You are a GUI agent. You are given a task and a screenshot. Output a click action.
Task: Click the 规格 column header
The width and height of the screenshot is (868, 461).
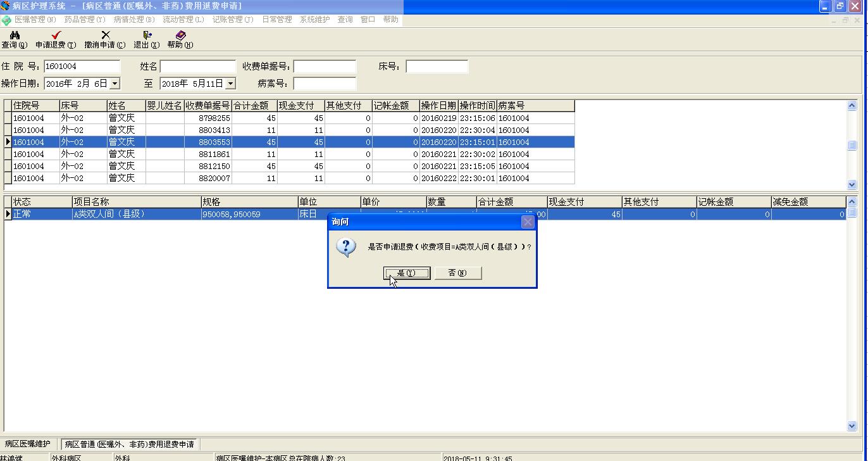(249, 202)
